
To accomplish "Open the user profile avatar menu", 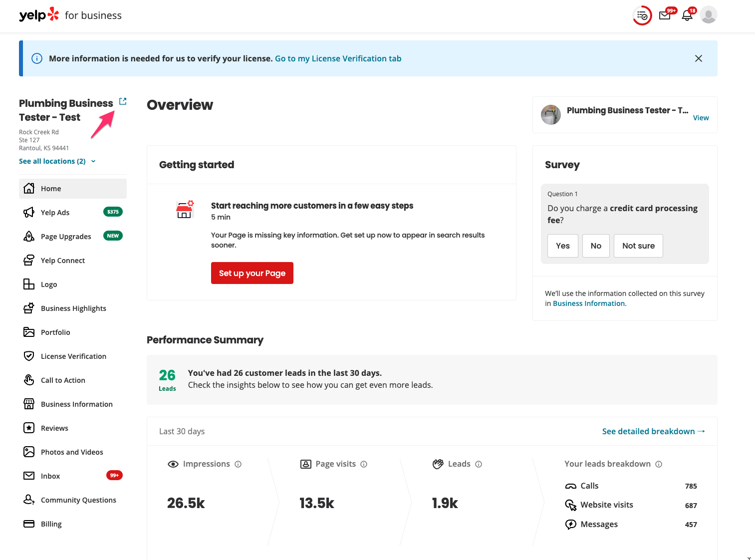I will 709,15.
